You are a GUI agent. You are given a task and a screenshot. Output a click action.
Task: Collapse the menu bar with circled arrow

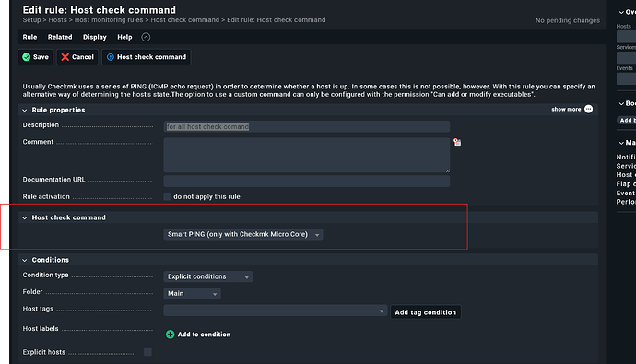click(146, 37)
